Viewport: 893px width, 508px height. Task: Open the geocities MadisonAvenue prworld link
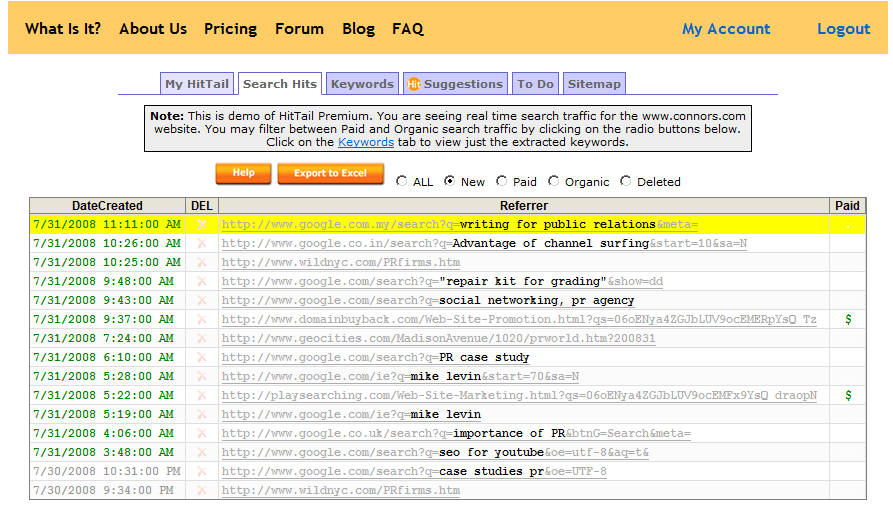pos(438,338)
